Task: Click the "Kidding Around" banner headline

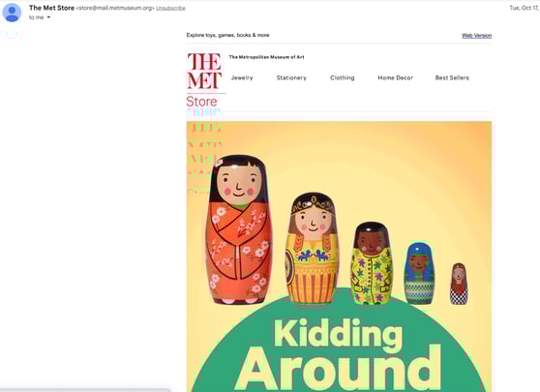Action: (339, 355)
